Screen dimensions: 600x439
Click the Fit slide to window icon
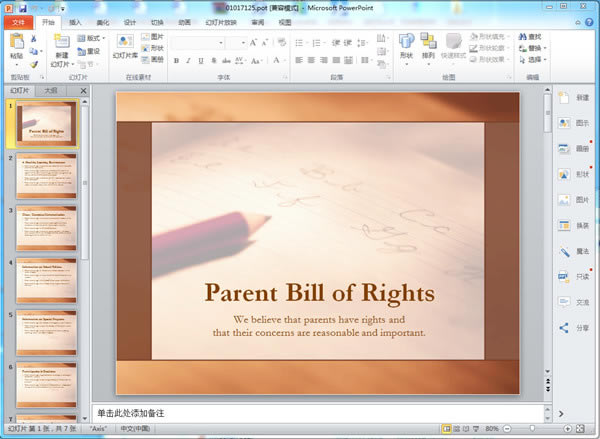pyautogui.click(x=580, y=429)
